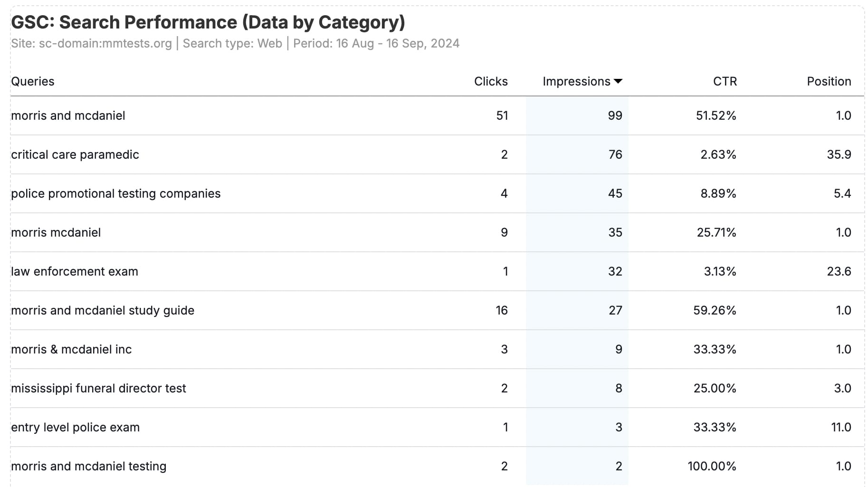Click the 99 impressions cell

coord(615,116)
